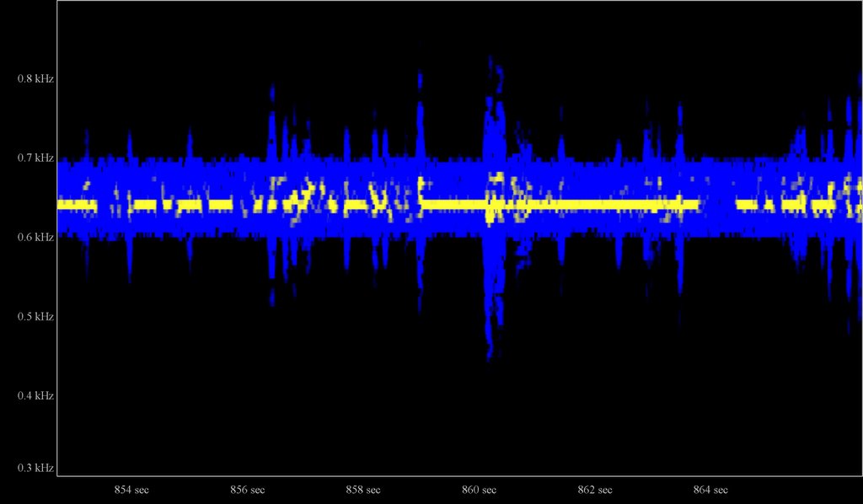Click the 0.3 kHz frequency axis label
863x504 pixels.
(35, 468)
